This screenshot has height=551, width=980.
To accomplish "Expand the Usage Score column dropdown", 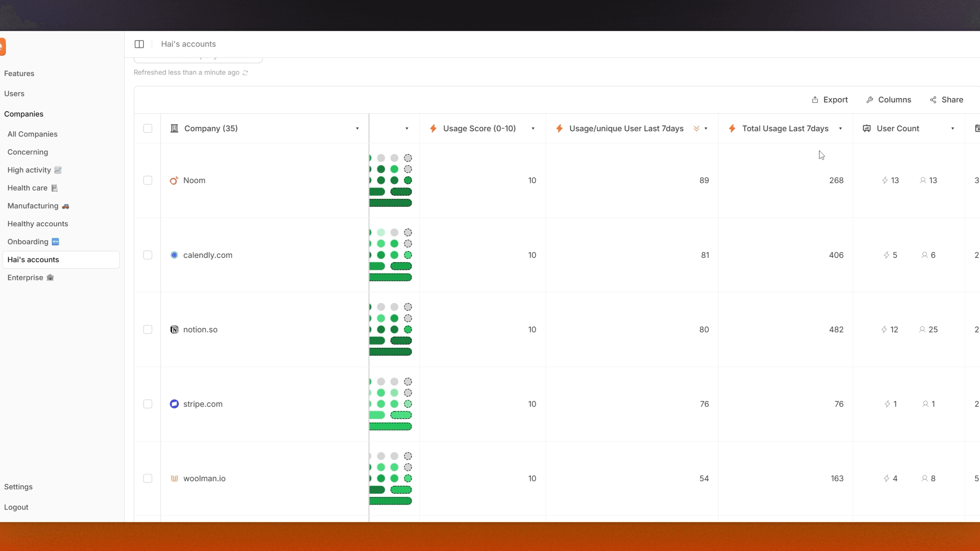I will point(533,129).
